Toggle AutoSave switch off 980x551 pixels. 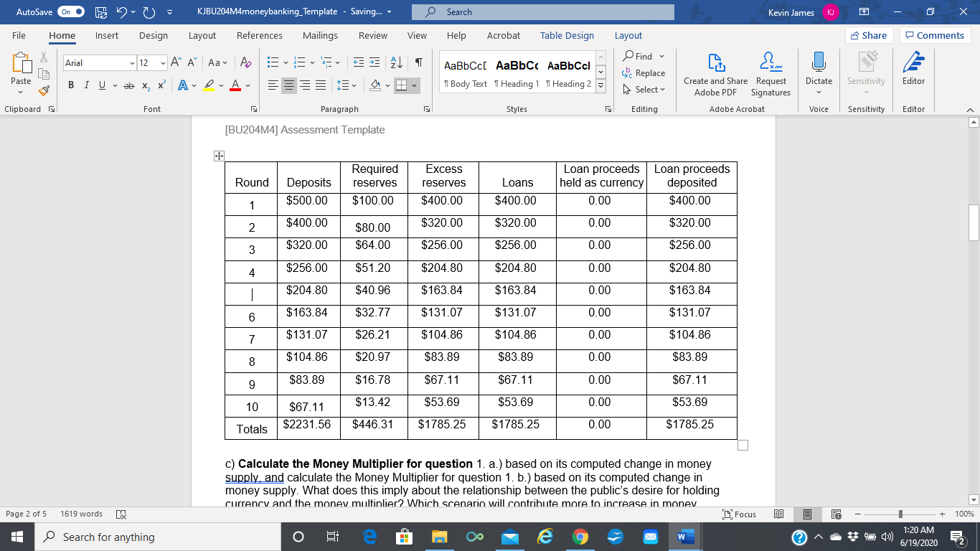pos(70,12)
